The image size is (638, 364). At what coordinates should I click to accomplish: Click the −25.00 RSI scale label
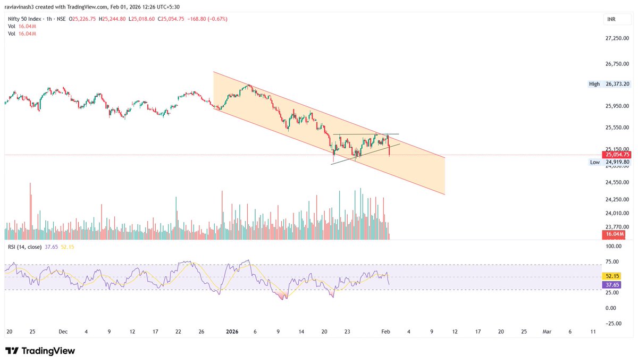(x=612, y=323)
